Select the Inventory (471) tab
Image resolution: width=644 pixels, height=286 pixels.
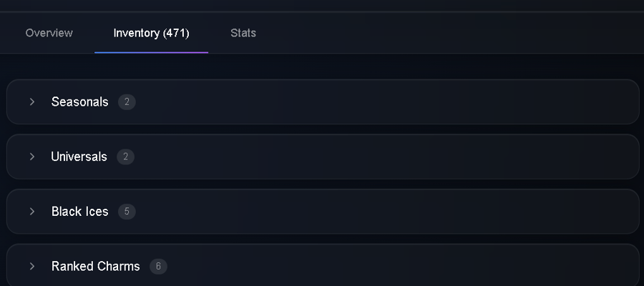coord(151,33)
